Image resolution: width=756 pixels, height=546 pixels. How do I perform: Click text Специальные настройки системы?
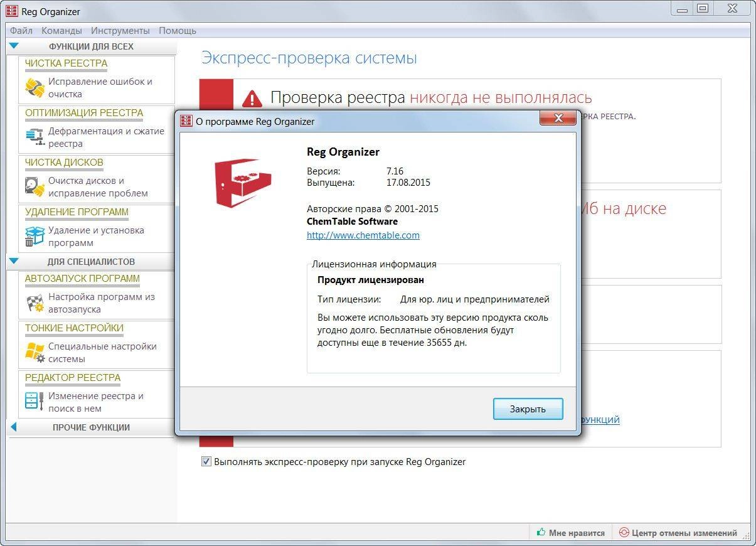click(x=102, y=353)
